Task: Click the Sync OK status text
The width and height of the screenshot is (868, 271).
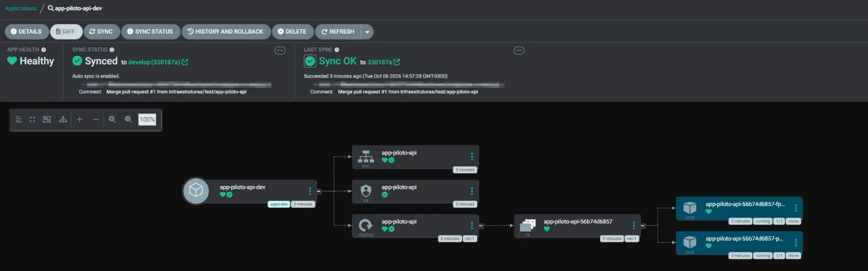Action: tap(337, 61)
